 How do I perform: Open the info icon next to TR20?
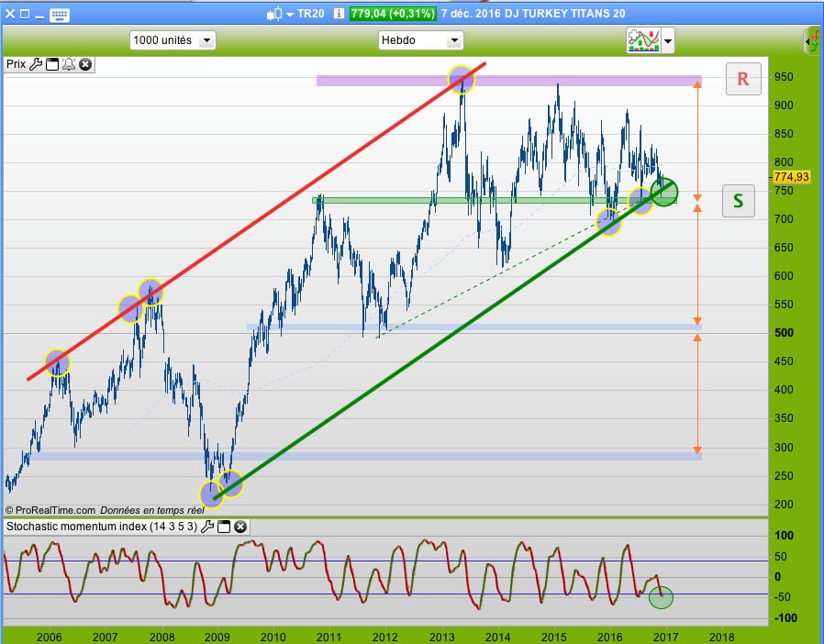pyautogui.click(x=339, y=14)
